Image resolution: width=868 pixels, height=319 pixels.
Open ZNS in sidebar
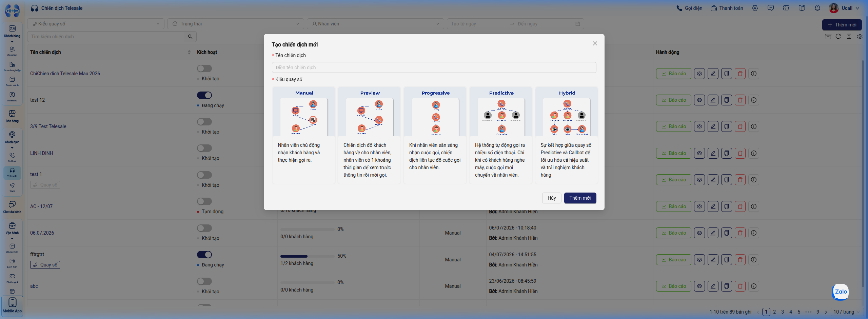pos(12,187)
